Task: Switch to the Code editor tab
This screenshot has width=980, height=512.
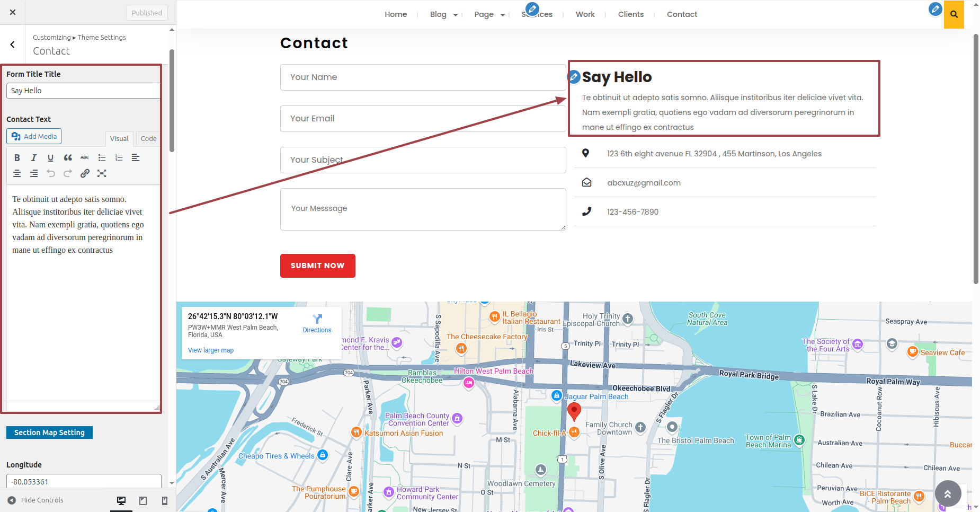Action: click(x=148, y=139)
